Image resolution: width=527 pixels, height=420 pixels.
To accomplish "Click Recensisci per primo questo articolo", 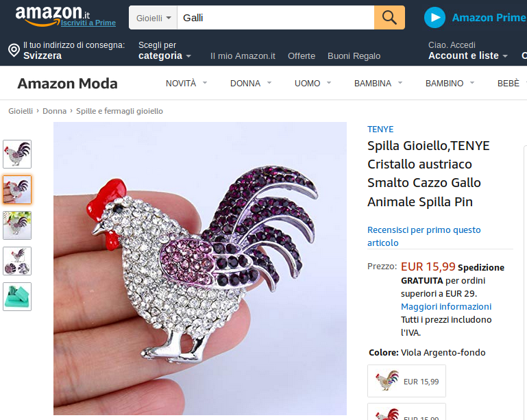I will click(424, 236).
